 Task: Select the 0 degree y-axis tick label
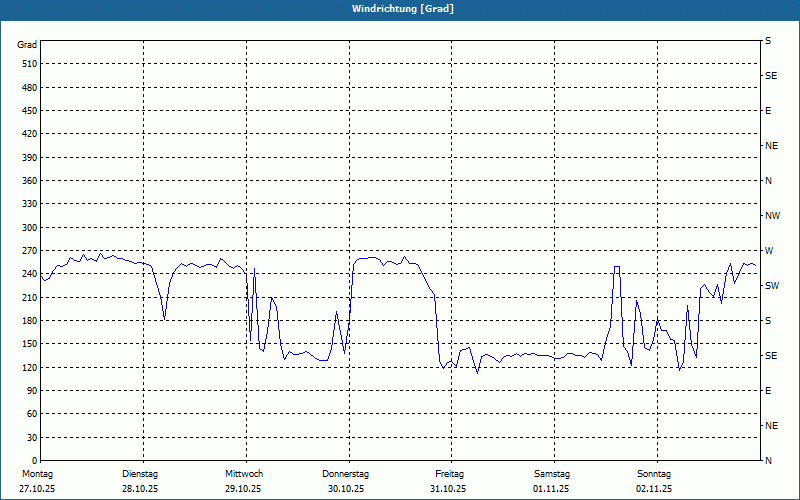(33, 438)
